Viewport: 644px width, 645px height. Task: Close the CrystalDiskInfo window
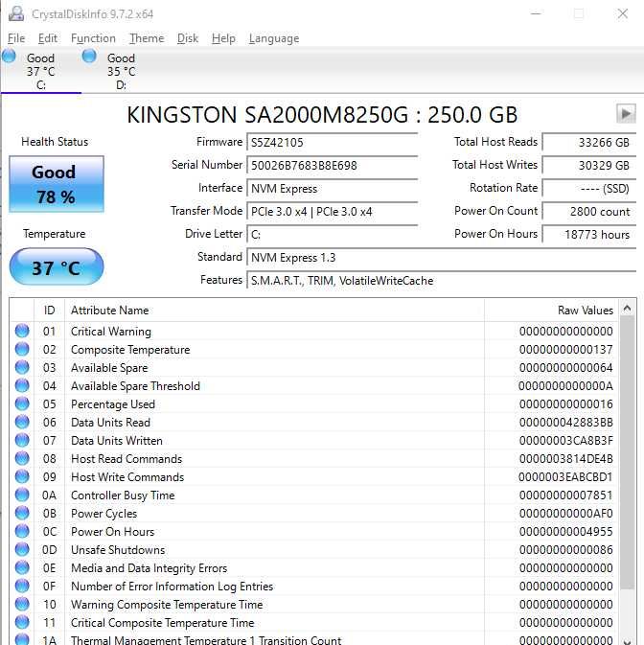click(623, 13)
